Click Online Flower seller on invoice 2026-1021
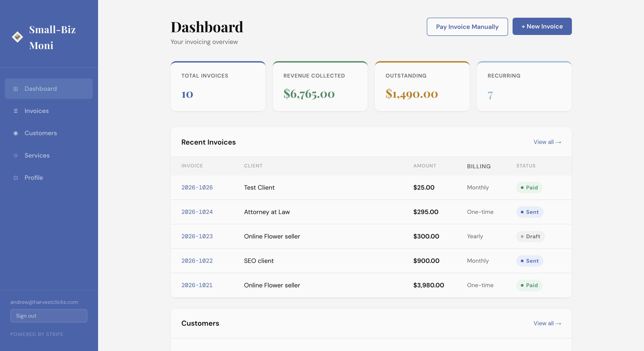 [x=272, y=285]
